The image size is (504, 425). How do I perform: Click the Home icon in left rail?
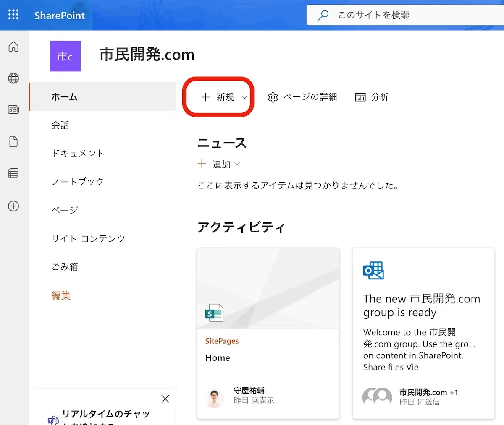13,47
